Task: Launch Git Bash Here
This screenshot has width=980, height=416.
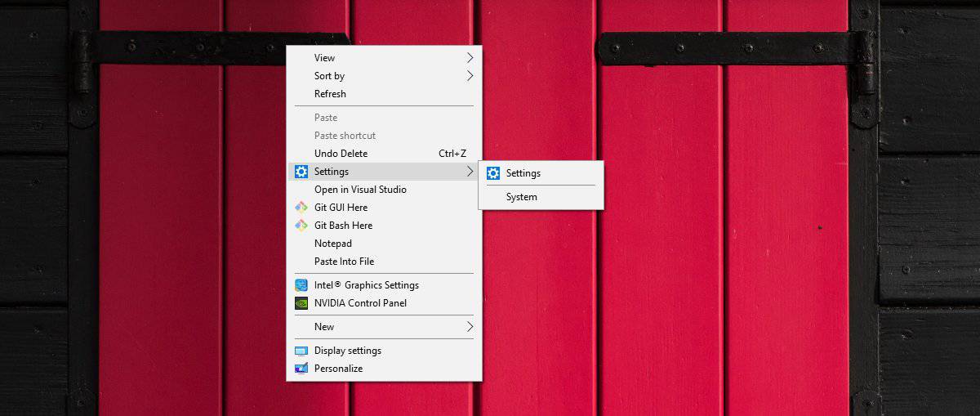Action: tap(384, 226)
